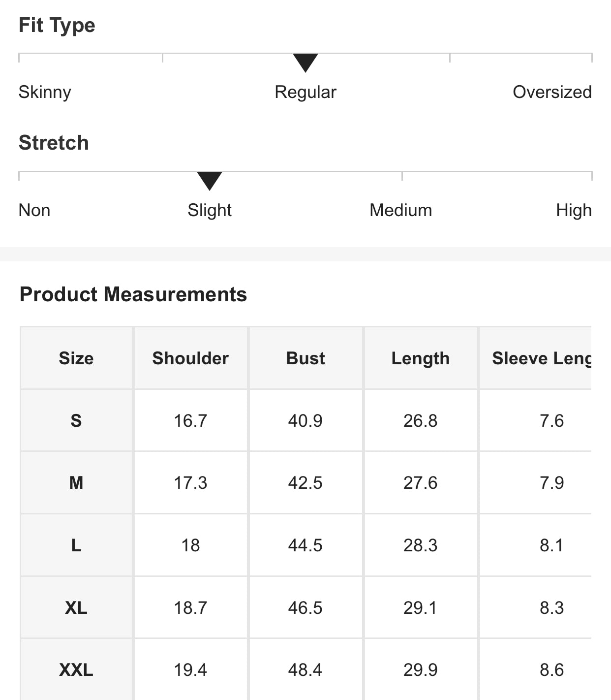Viewport: 611px width, 700px height.
Task: Click the Shoulder column header
Action: coord(190,358)
